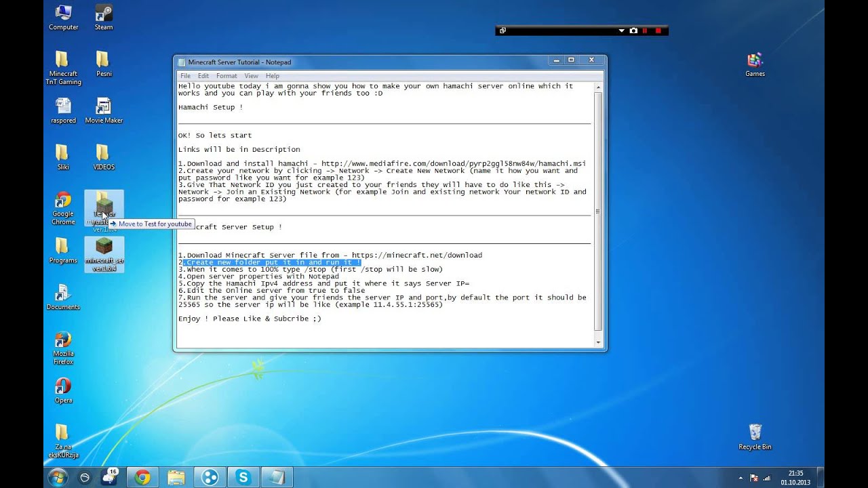The image size is (868, 488).
Task: Select the minecraft server desktop file icon
Action: coord(104,254)
